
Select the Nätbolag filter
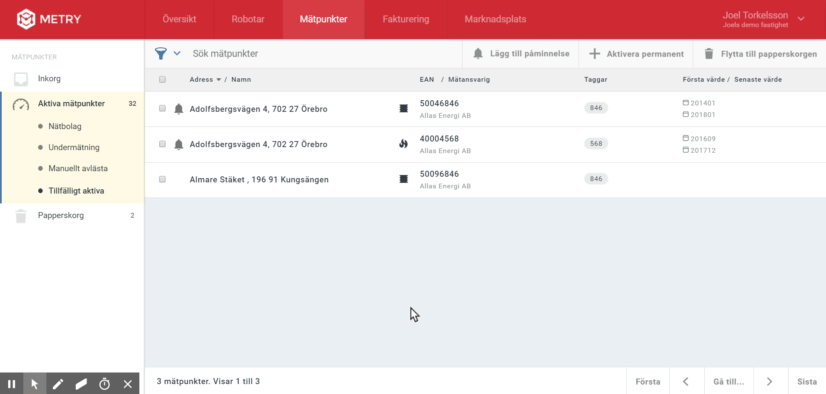coord(65,126)
